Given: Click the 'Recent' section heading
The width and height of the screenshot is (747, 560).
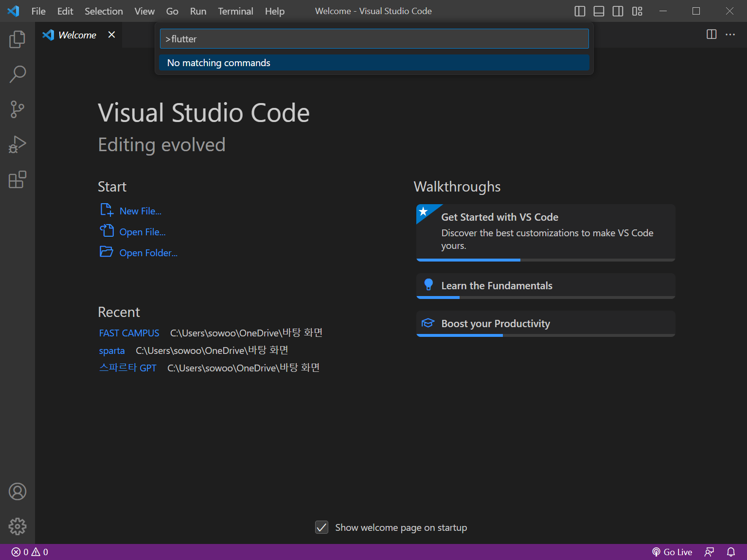Looking at the screenshot, I should tap(119, 312).
